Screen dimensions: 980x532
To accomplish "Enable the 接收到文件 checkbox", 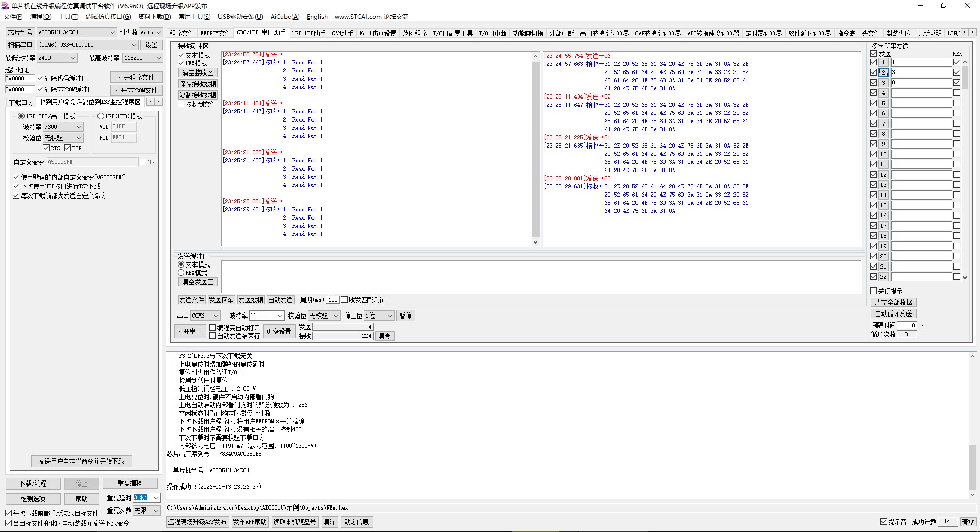I will tap(181, 104).
